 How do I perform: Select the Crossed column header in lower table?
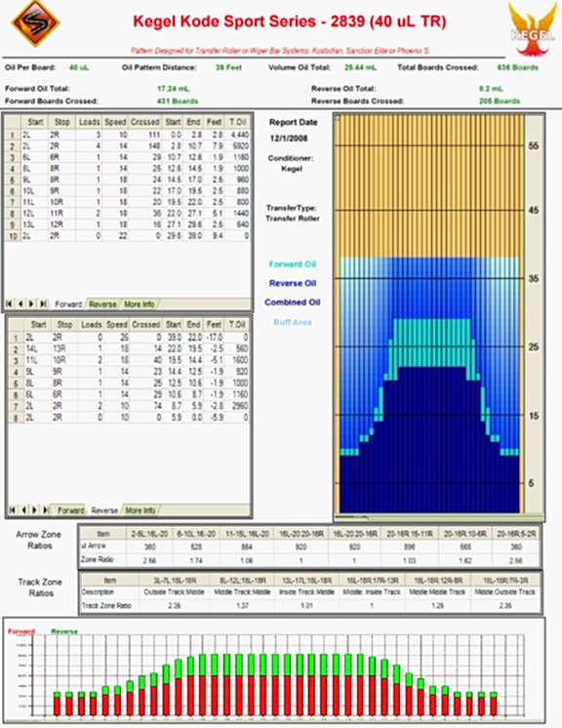(x=145, y=325)
